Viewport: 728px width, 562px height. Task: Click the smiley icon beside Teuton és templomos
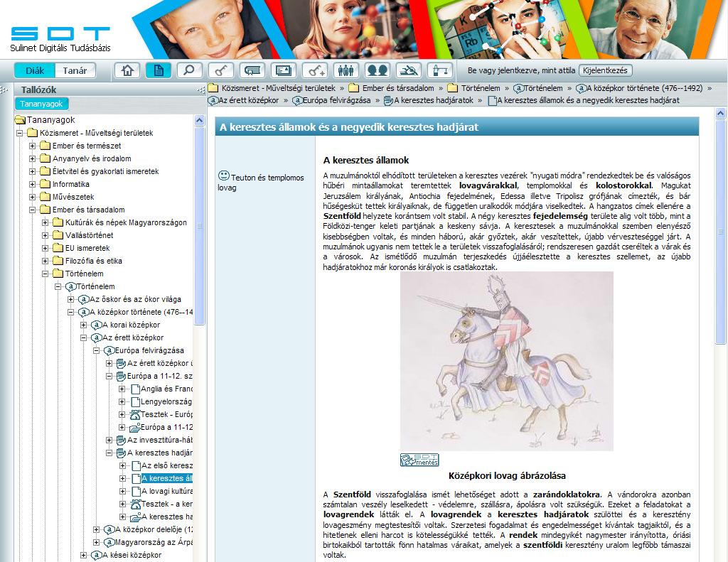tap(224, 175)
